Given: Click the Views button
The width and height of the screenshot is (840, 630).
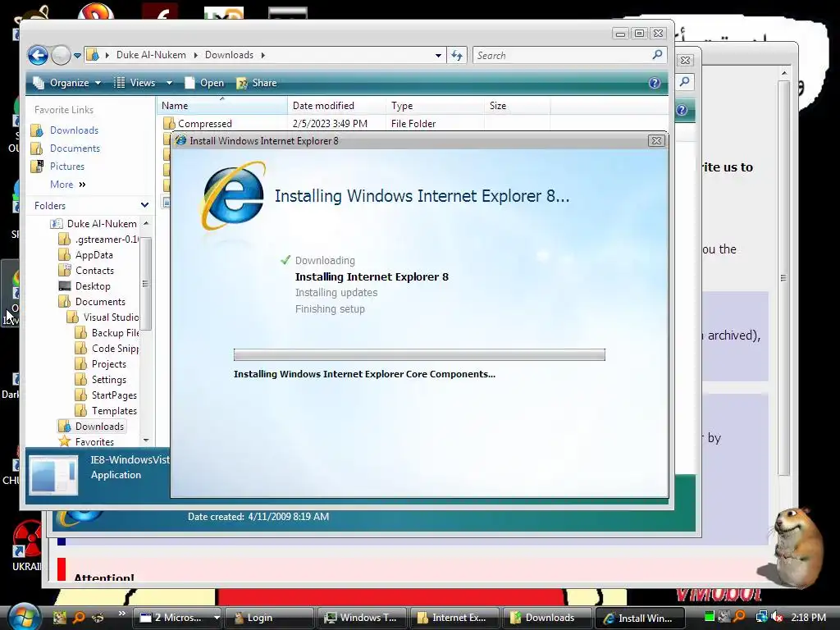Looking at the screenshot, I should (135, 83).
